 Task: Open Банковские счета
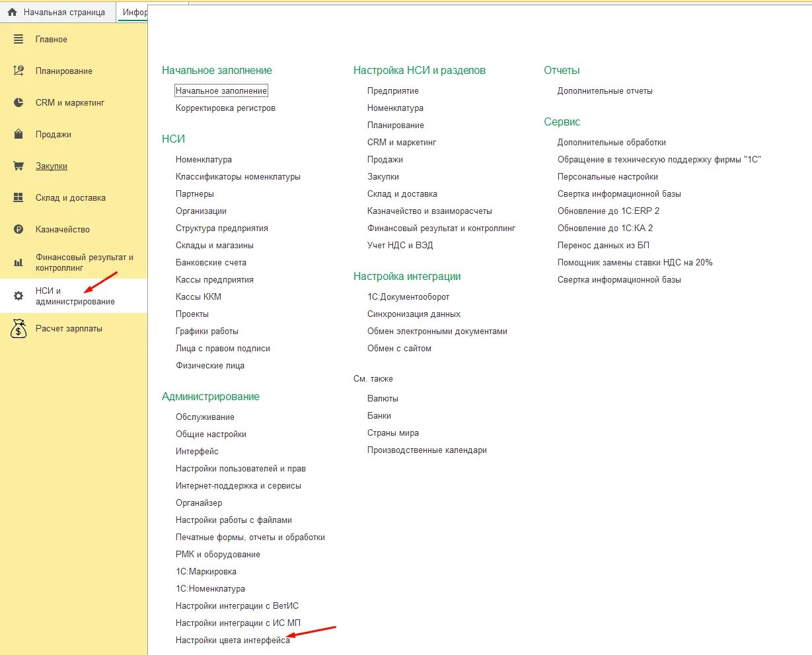coord(211,263)
